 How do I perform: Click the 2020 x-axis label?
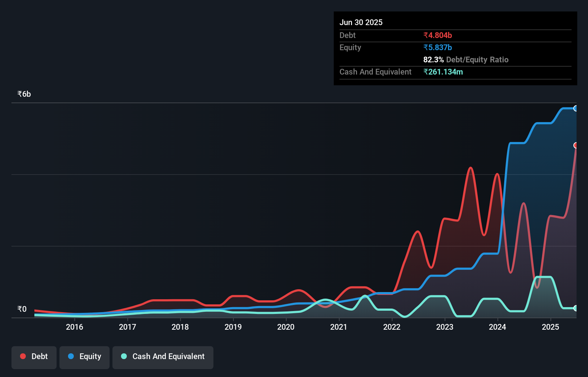tap(286, 327)
